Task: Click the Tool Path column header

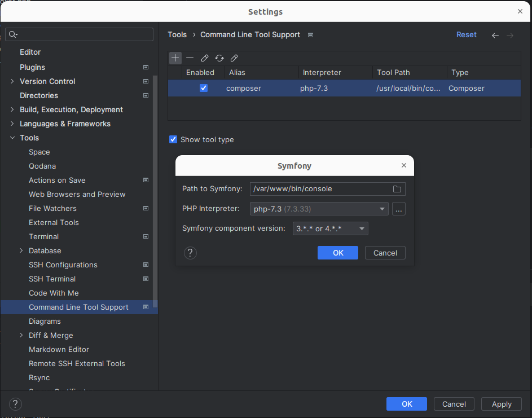Action: [x=410, y=73]
